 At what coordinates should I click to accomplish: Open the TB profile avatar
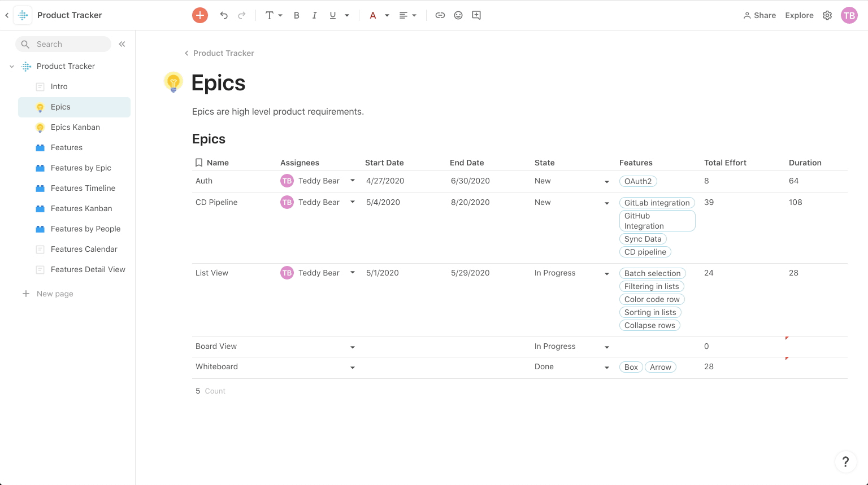pos(849,15)
